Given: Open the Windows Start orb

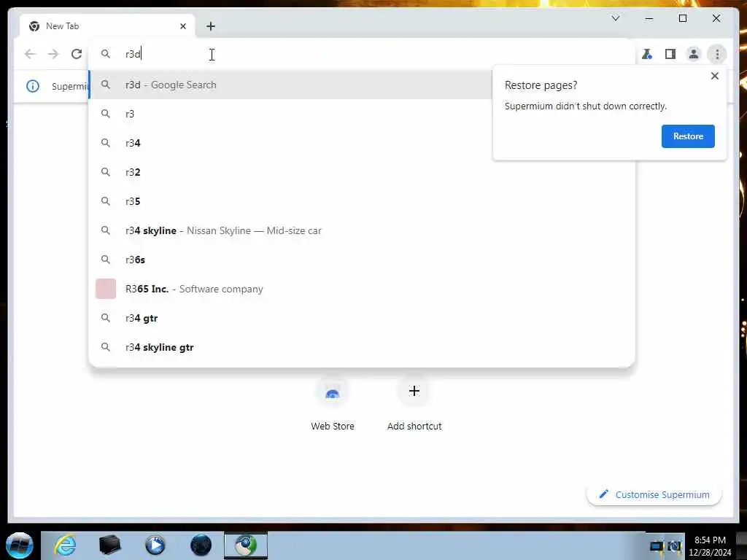Looking at the screenshot, I should [20, 545].
